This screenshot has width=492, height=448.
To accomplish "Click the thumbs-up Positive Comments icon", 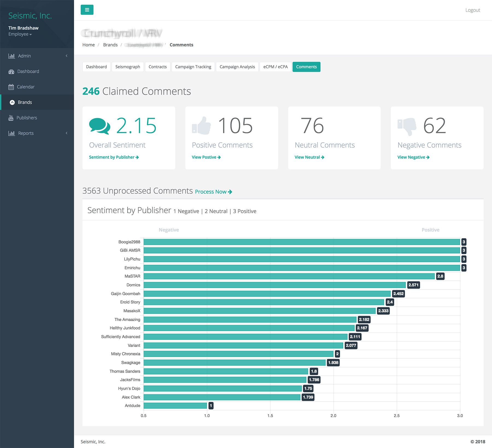I will (201, 126).
